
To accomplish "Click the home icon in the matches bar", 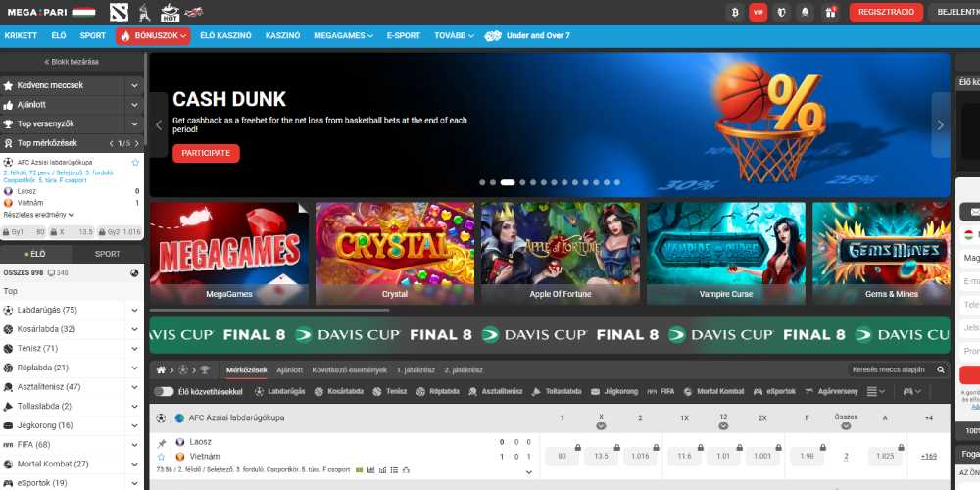I will (x=162, y=370).
